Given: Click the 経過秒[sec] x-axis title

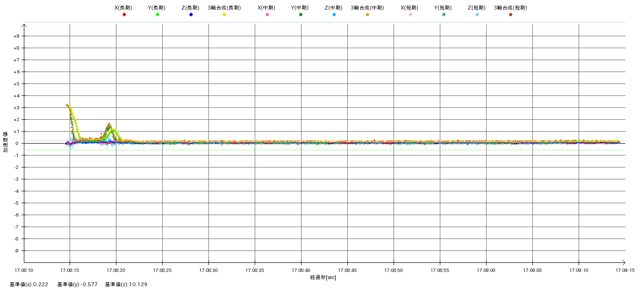Looking at the screenshot, I should pos(323,277).
